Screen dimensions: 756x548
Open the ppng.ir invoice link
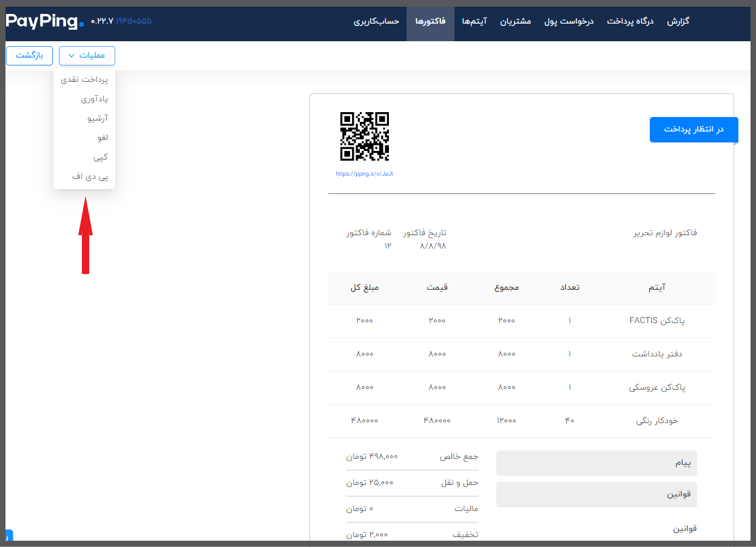pos(364,174)
